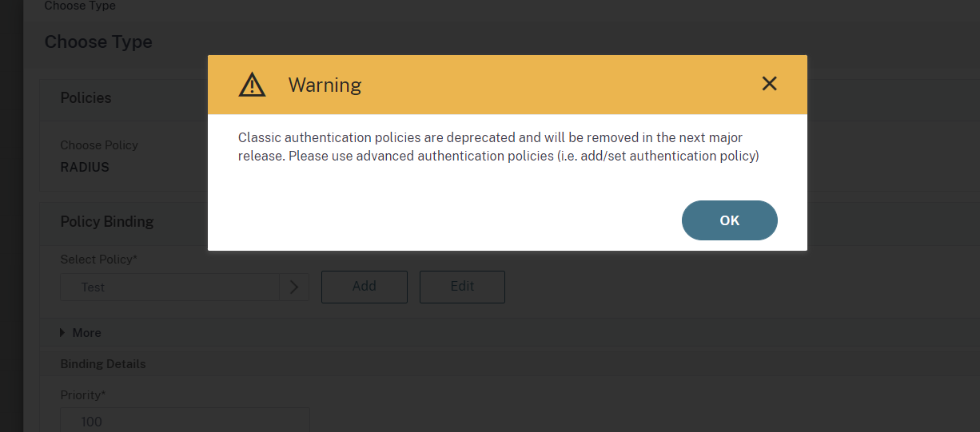Click the Binding Details heading
Image resolution: width=980 pixels, height=432 pixels.
[x=103, y=364]
